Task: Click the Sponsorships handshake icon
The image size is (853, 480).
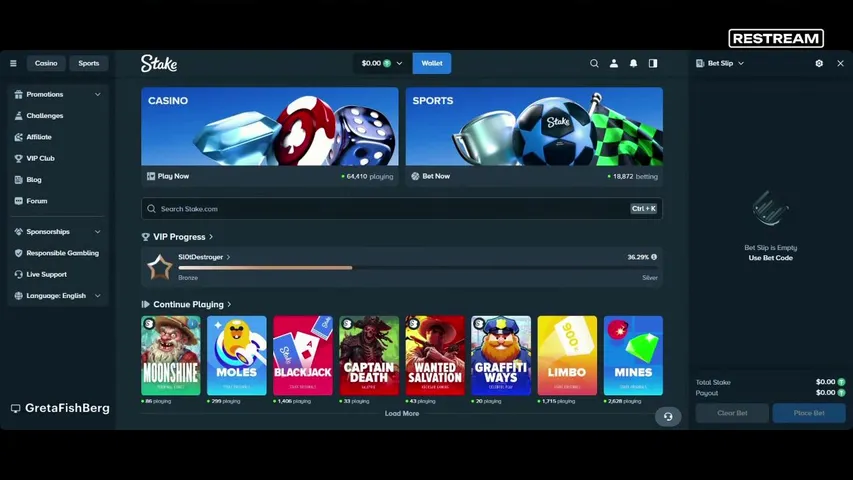Action: coord(18,231)
